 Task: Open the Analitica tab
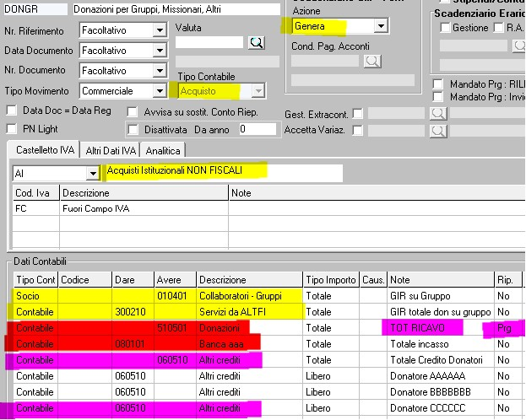coord(163,150)
